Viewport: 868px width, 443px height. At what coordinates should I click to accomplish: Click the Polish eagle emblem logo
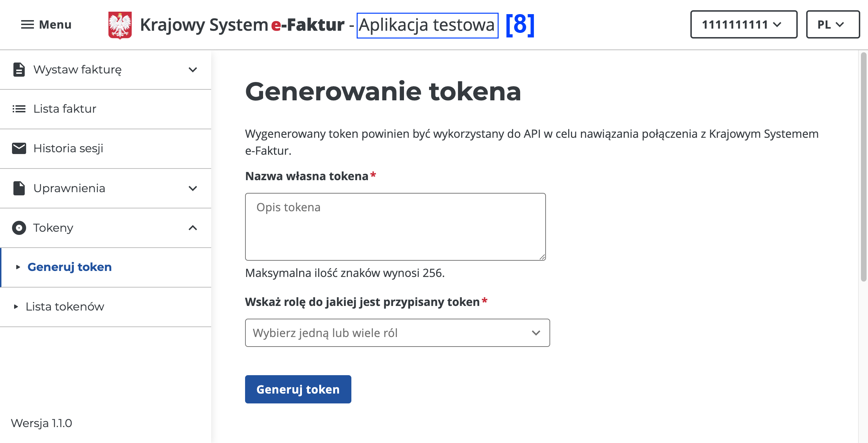(x=120, y=25)
